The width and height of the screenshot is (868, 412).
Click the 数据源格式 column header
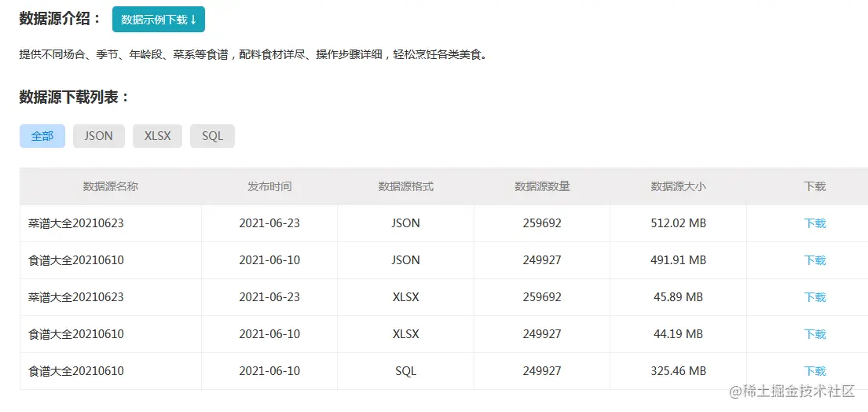click(x=405, y=186)
